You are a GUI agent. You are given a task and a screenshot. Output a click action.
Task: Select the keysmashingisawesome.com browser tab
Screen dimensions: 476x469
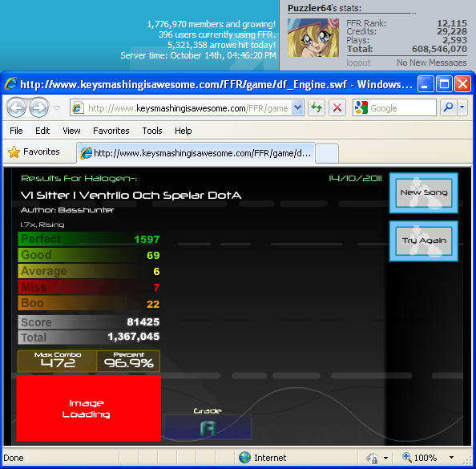click(x=196, y=153)
